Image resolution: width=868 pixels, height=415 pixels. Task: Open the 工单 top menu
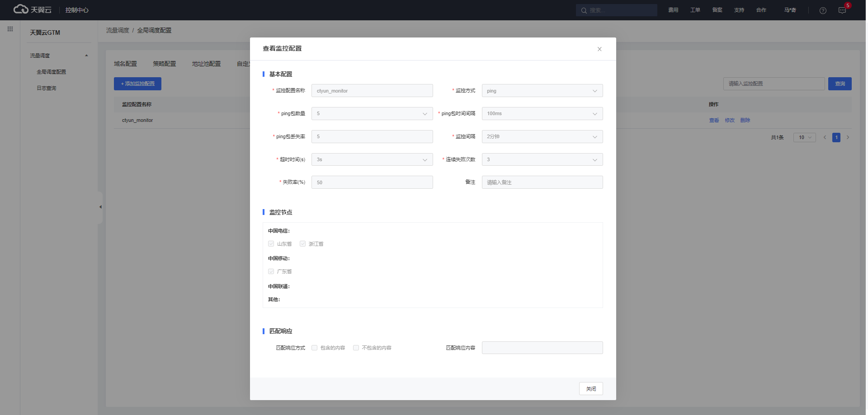tap(695, 10)
